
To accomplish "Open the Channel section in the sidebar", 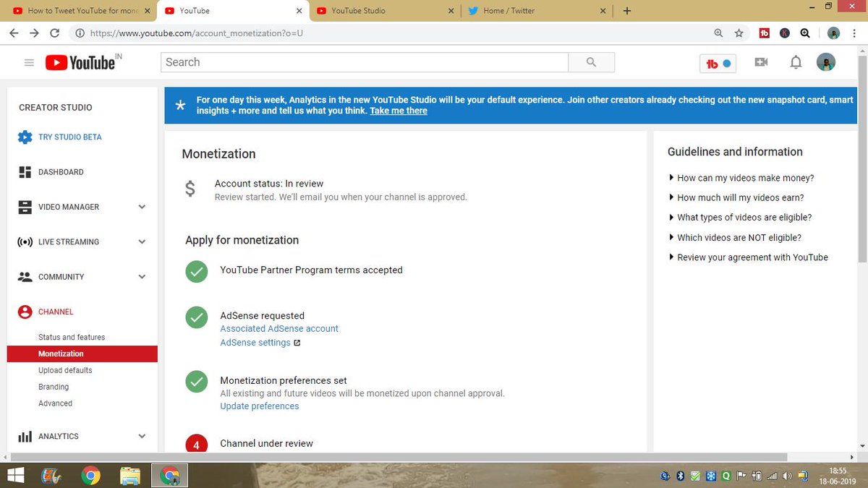I will 56,312.
